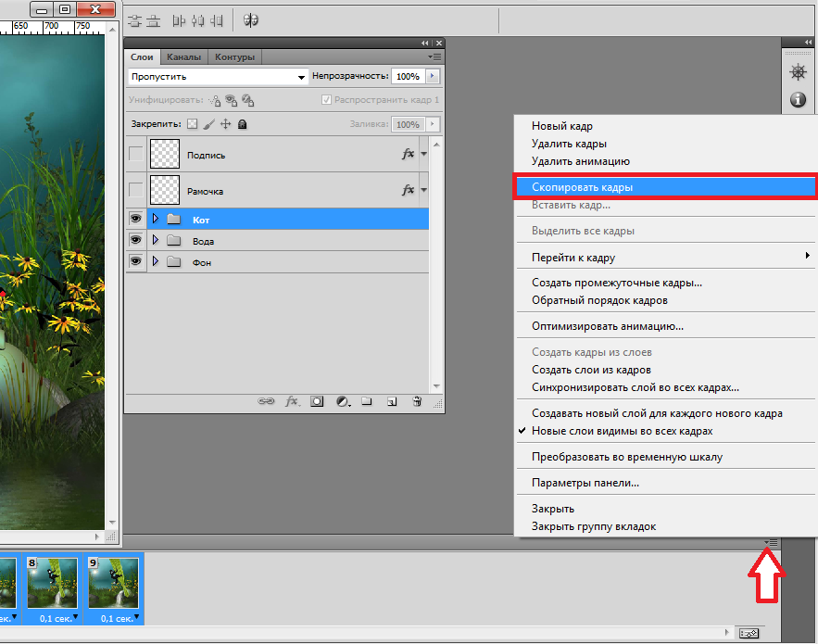Click the lock transparent pixels icon
This screenshot has width=818, height=644.
(x=193, y=124)
